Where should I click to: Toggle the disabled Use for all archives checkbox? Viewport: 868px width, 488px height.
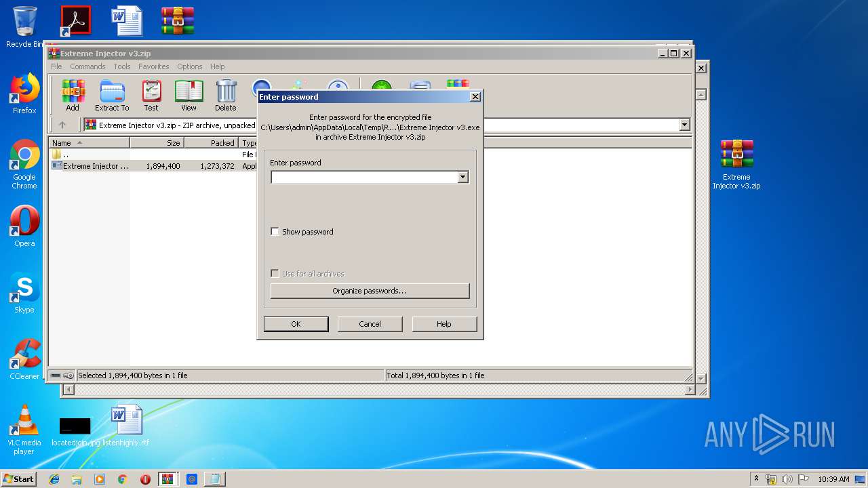[275, 274]
